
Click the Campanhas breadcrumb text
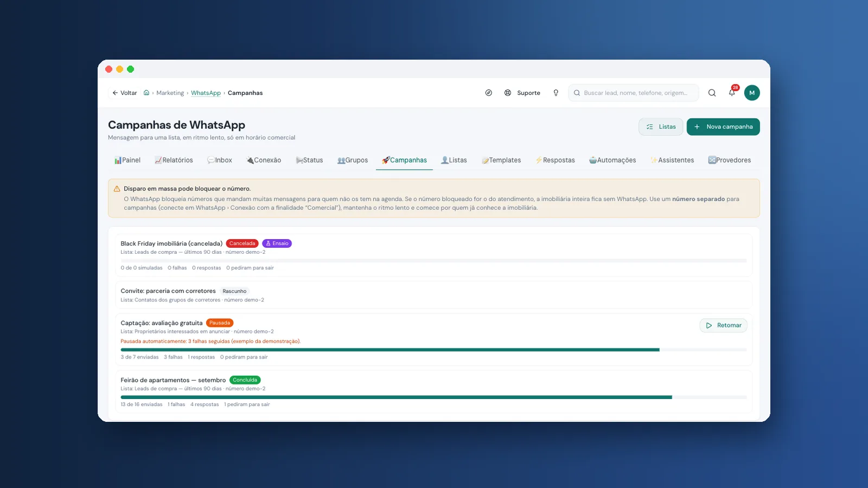click(245, 93)
